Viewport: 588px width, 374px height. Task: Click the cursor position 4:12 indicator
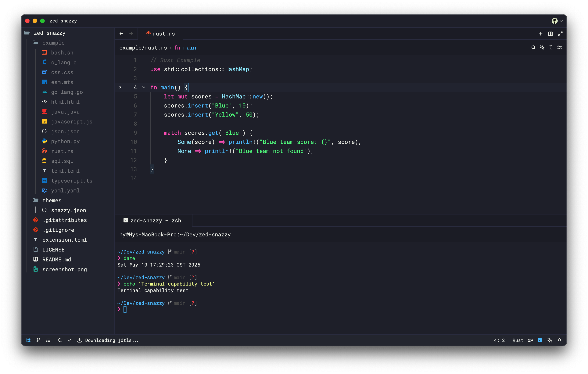click(499, 340)
